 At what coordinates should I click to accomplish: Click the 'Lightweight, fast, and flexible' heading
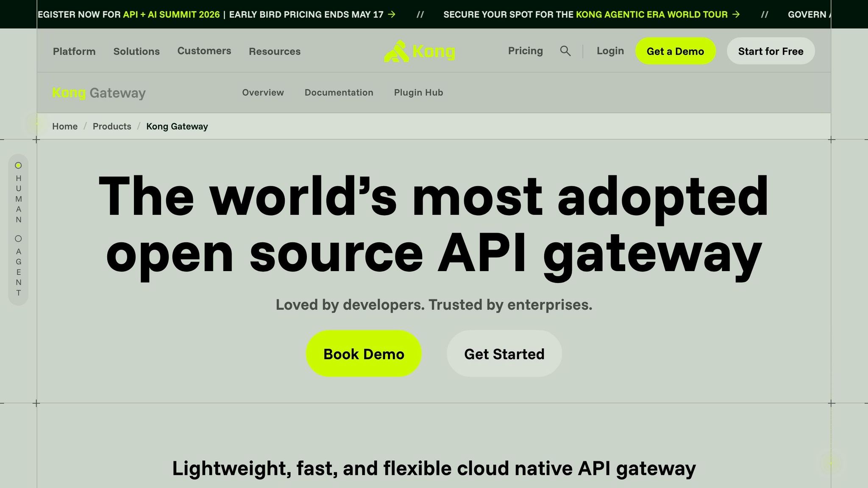click(x=434, y=469)
